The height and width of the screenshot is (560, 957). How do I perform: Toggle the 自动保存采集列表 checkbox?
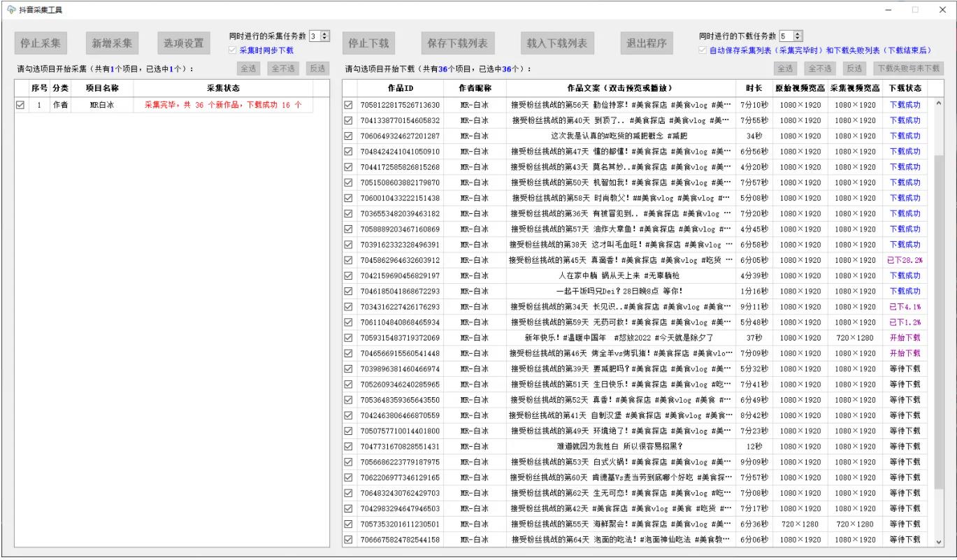(703, 50)
